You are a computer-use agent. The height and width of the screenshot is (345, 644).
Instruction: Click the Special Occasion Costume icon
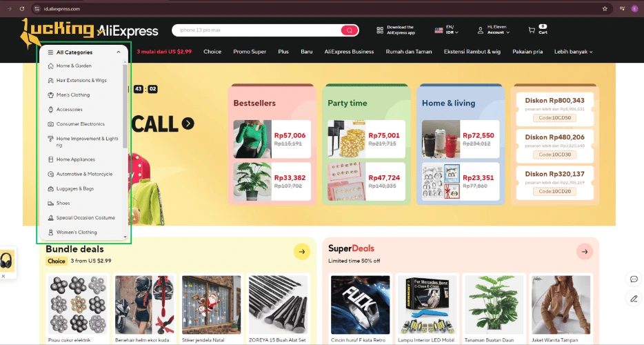[x=50, y=218]
